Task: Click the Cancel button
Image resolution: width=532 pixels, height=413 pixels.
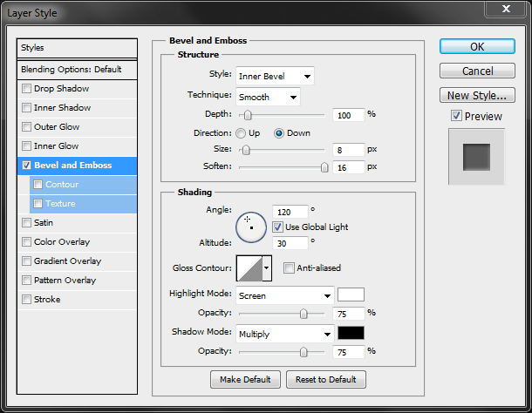Action: click(477, 71)
